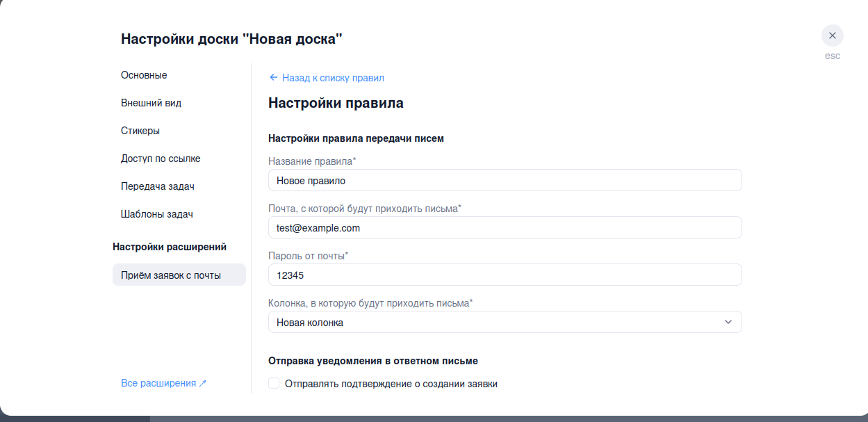Click the back arrow icon above rule settings
Image resolution: width=868 pixels, height=422 pixels.
[x=273, y=78]
